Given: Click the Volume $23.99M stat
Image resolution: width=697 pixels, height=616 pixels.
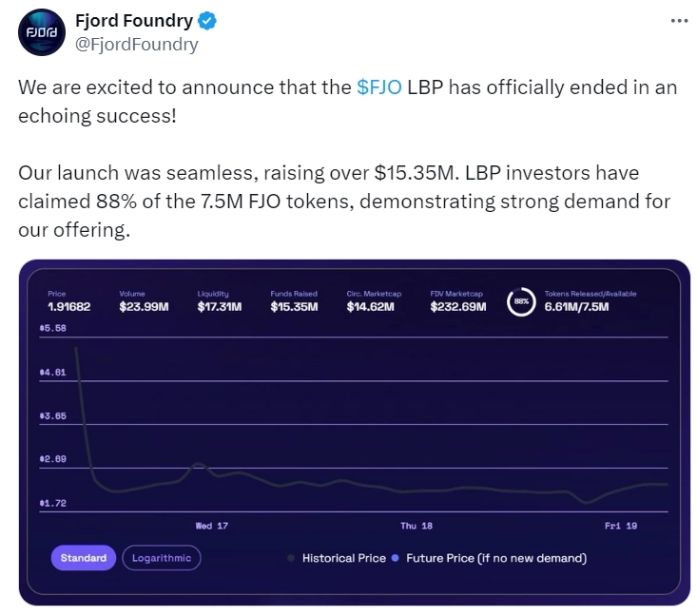Looking at the screenshot, I should click(x=144, y=306).
